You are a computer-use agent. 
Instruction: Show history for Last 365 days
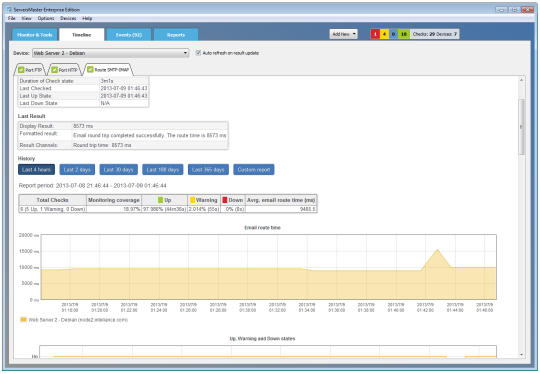(x=208, y=169)
